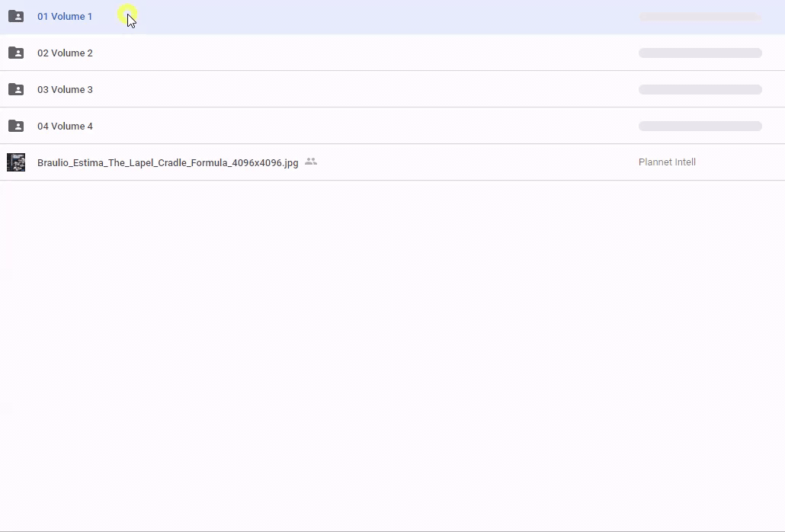
Task: Click the blank middle of 02 Volume 2 row
Action: pos(366,53)
